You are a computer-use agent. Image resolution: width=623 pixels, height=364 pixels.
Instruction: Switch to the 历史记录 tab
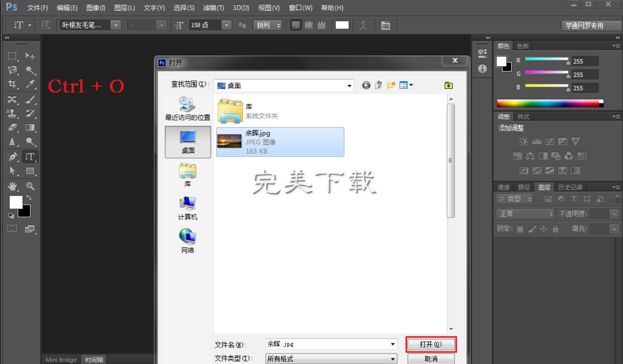[x=570, y=187]
